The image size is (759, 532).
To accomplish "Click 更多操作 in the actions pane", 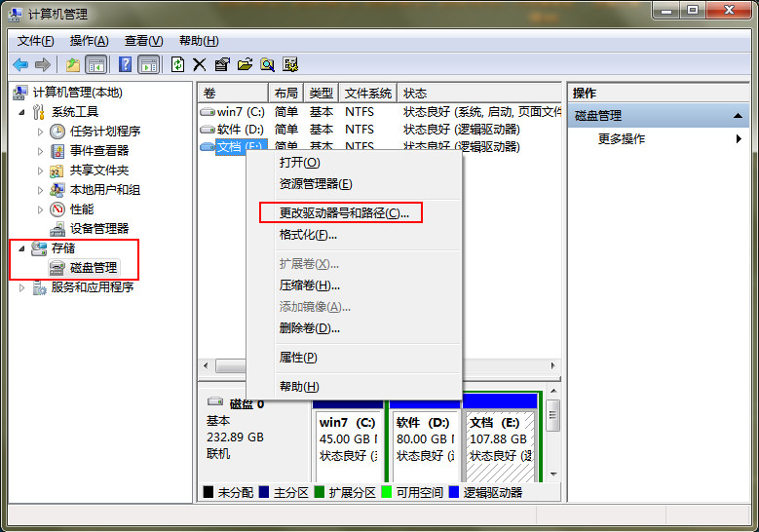I will click(622, 139).
